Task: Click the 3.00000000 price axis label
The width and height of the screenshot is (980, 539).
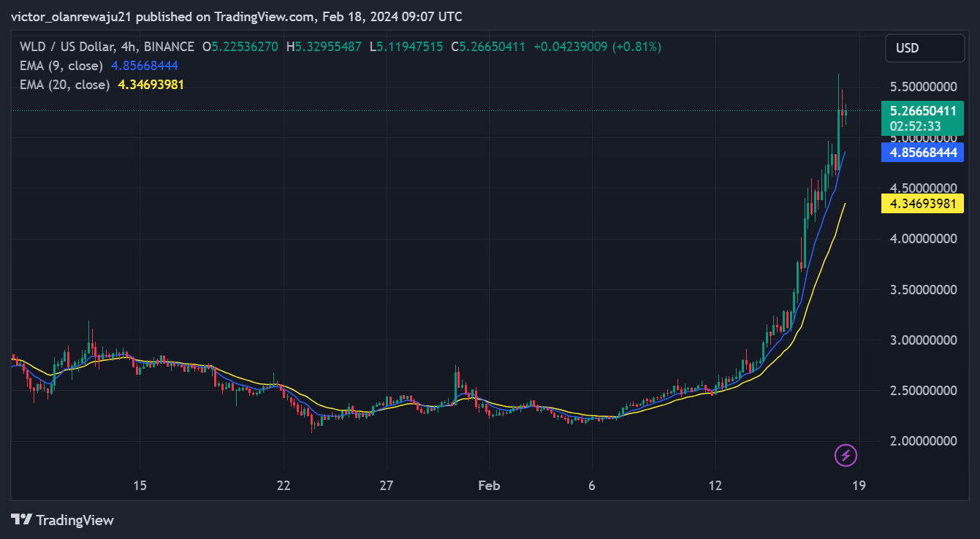Action: 923,340
